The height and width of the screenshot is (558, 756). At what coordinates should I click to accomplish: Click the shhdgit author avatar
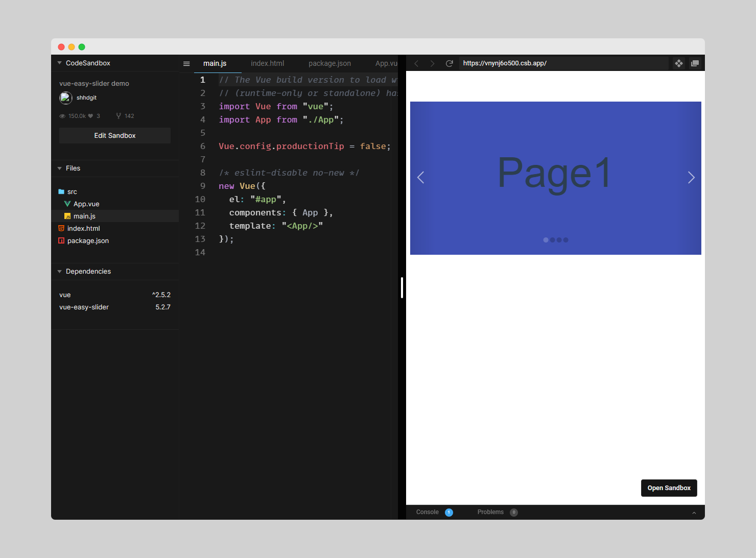[x=65, y=98]
